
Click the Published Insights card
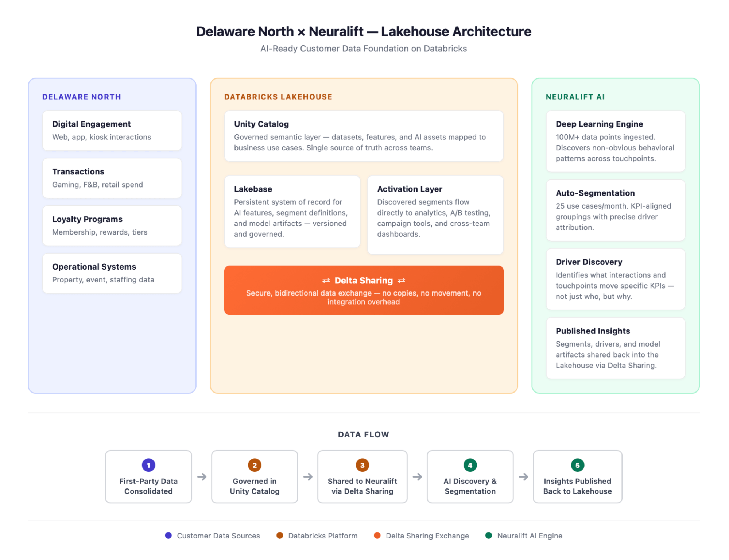(x=615, y=348)
